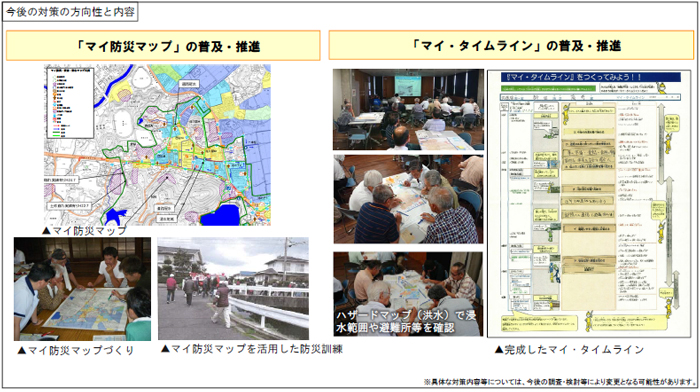This screenshot has height=392, width=700.
Task: Open the disaster drill street walking photo
Action: pos(233,288)
